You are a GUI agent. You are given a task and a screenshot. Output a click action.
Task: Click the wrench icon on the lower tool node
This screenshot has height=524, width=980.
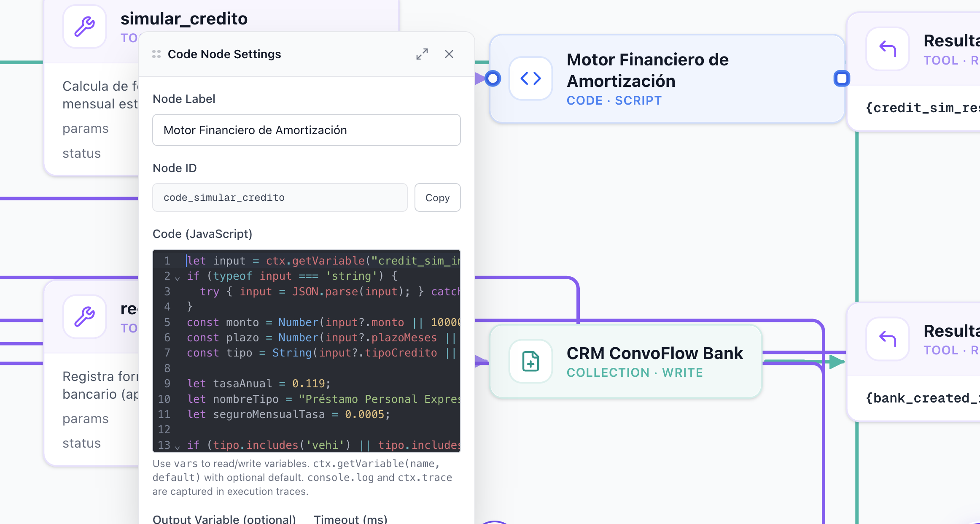pyautogui.click(x=84, y=316)
